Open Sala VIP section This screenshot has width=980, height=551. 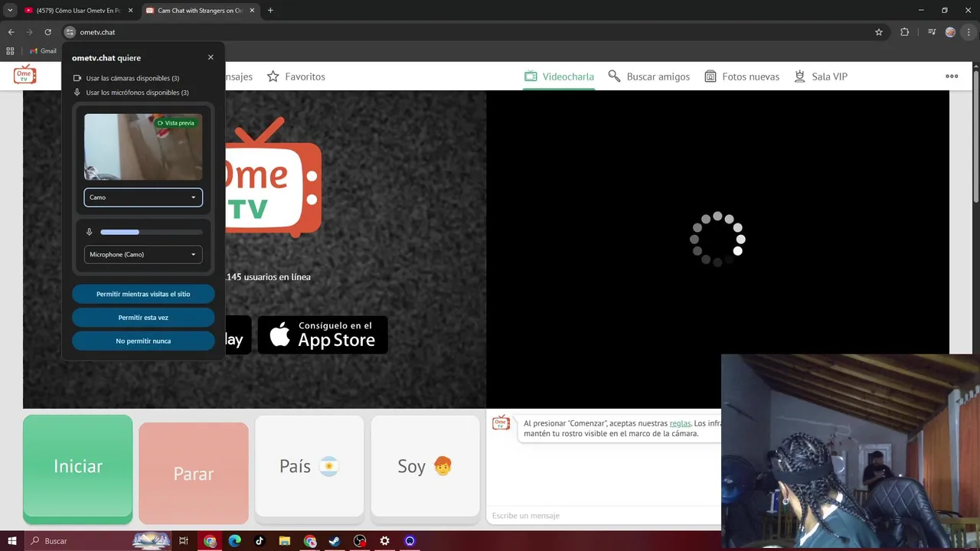coord(820,77)
